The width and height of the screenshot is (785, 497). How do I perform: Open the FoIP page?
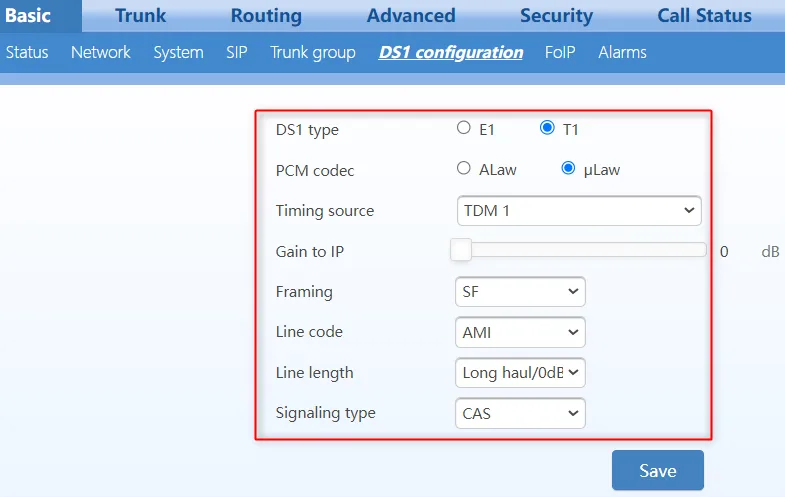[x=560, y=52]
